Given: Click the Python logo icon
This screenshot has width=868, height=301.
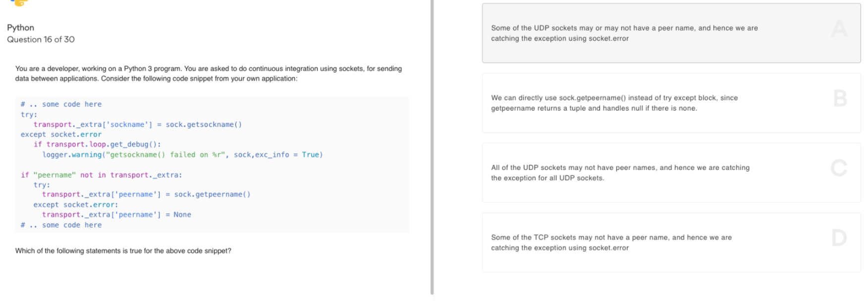Looking at the screenshot, I should 19,2.
